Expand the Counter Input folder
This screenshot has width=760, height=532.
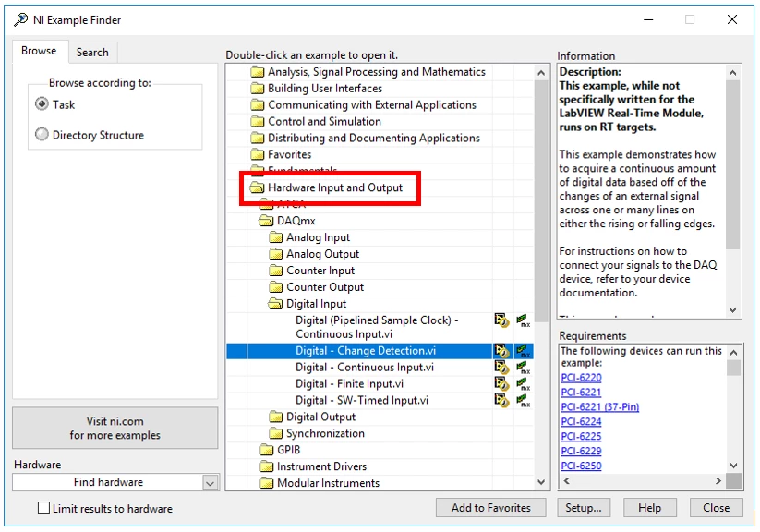tap(276, 271)
